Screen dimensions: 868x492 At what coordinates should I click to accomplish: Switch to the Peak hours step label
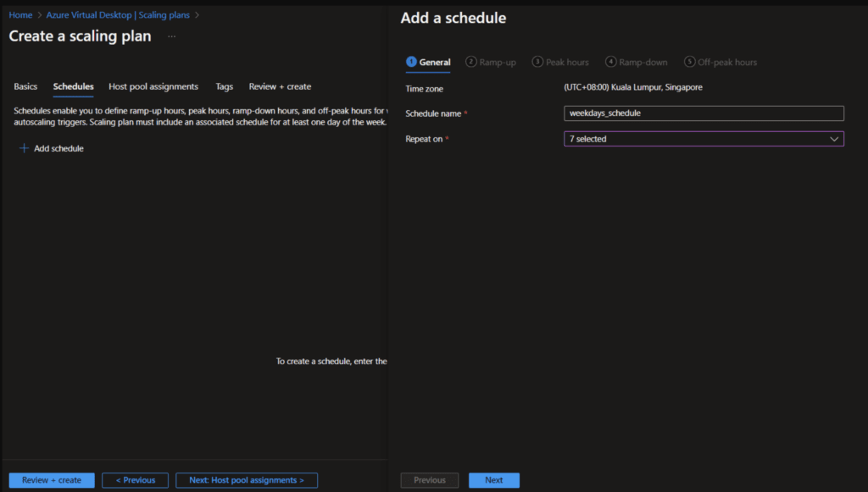tap(567, 63)
